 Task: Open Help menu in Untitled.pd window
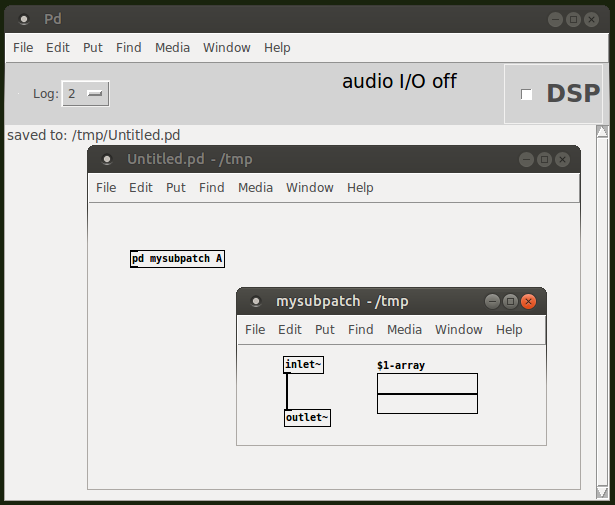[x=360, y=187]
